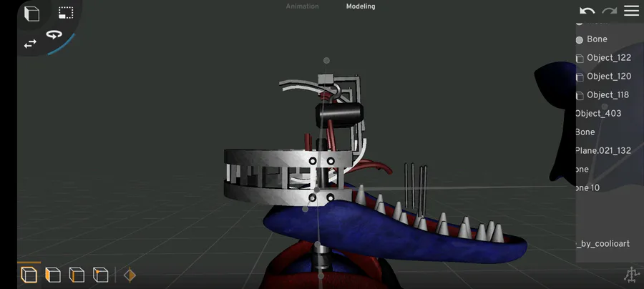The width and height of the screenshot is (644, 289).
Task: Toggle the orange diamond symmetry icon
Action: 130,275
